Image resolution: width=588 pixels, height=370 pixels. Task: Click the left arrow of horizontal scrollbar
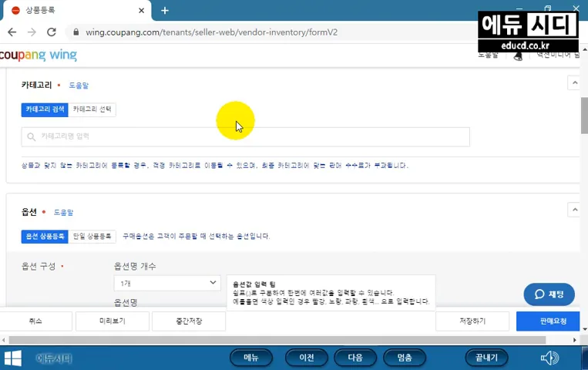pyautogui.click(x=3, y=340)
